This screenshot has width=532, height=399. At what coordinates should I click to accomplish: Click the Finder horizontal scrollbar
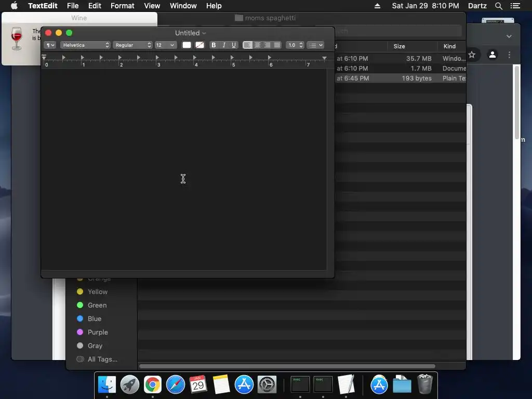(x=287, y=366)
